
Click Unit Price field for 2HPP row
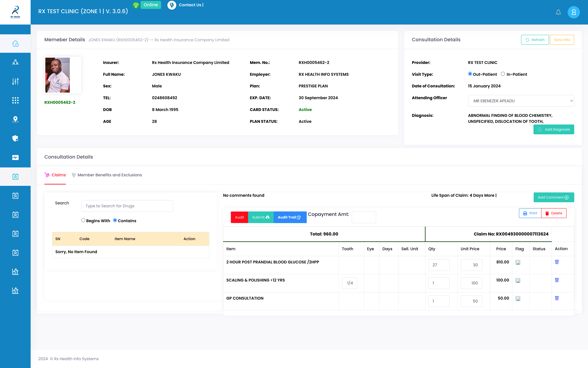tap(471, 265)
